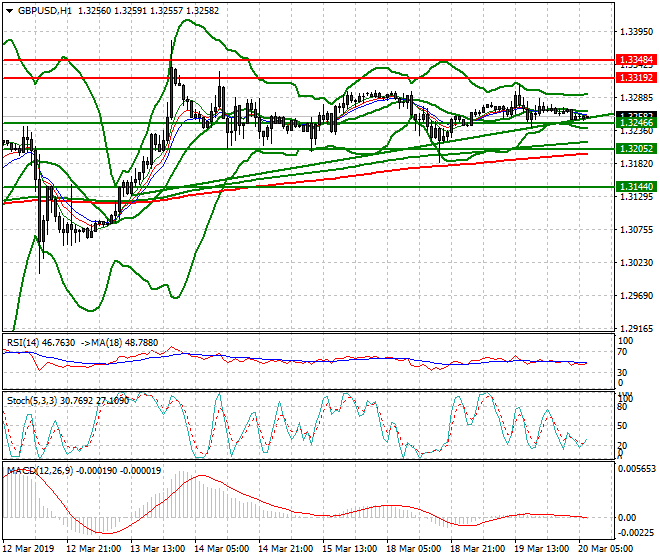
Task: Click the Stoch(5,3,3) indicator label
Action: coord(32,400)
